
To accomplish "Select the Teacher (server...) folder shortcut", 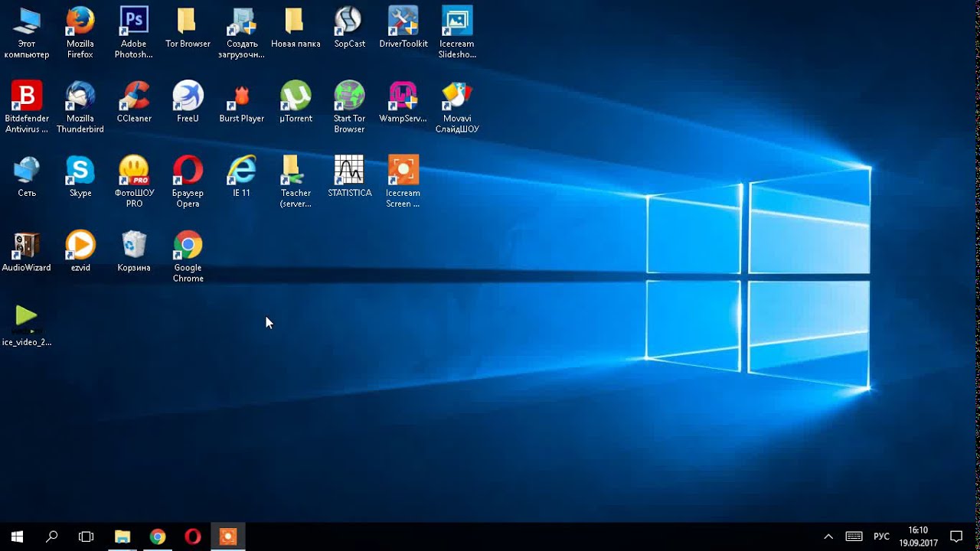I will (296, 182).
